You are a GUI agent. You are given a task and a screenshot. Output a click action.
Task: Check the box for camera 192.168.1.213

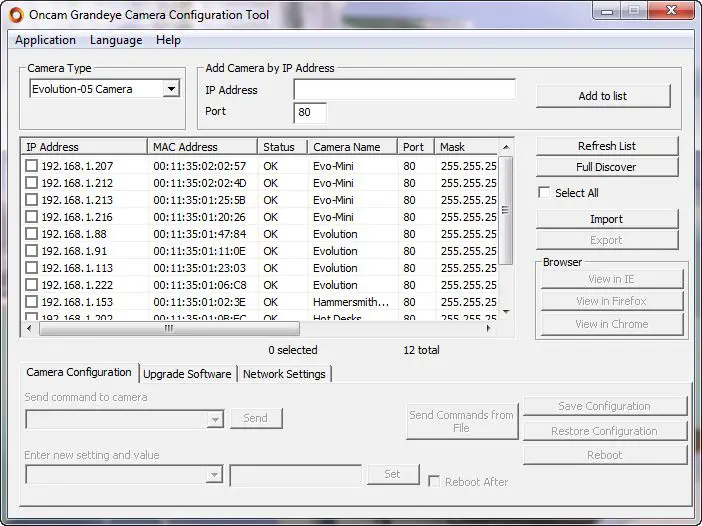point(31,200)
